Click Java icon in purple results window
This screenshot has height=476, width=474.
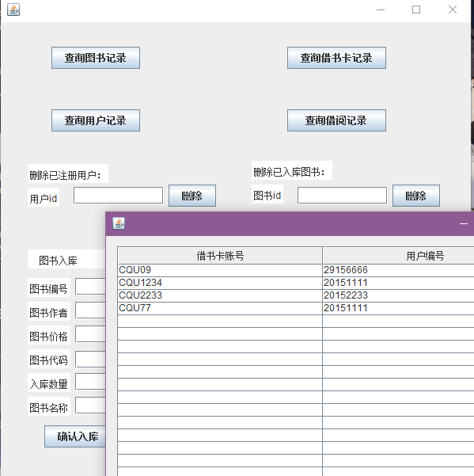tap(119, 223)
